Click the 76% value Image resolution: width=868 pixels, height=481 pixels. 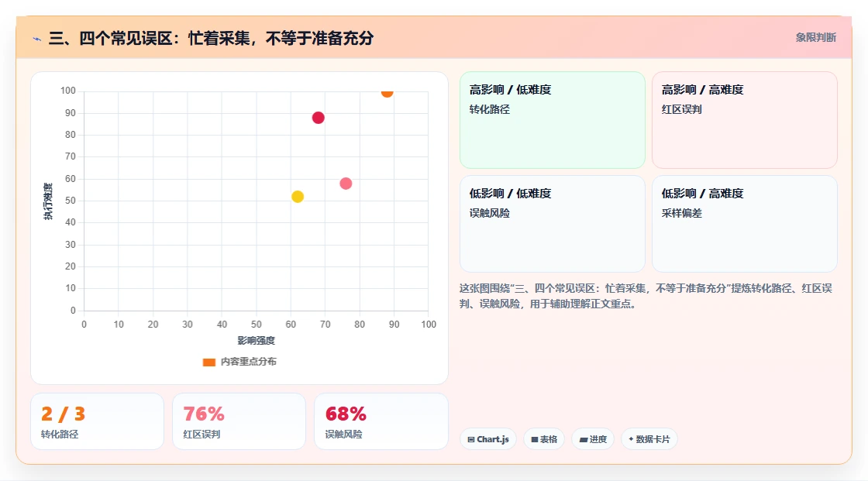[204, 414]
